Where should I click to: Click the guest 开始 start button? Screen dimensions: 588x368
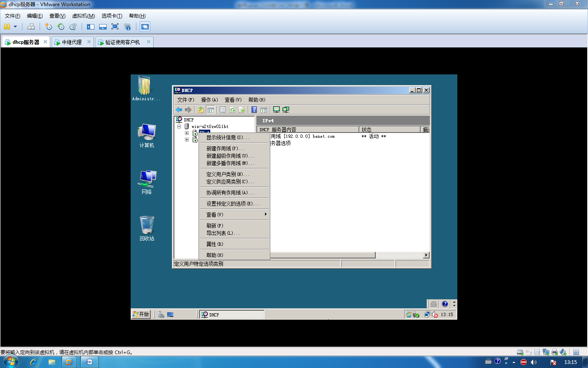141,314
